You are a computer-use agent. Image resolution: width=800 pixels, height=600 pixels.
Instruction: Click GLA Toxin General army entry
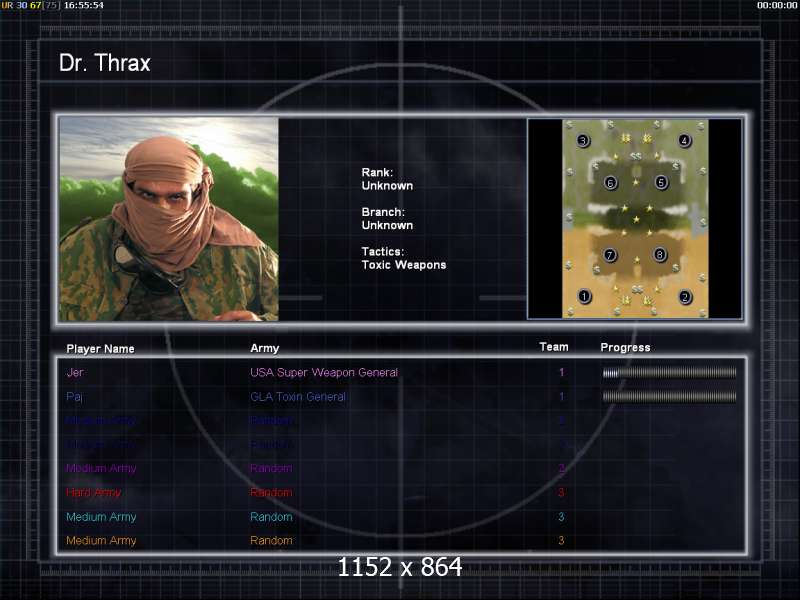pos(298,396)
